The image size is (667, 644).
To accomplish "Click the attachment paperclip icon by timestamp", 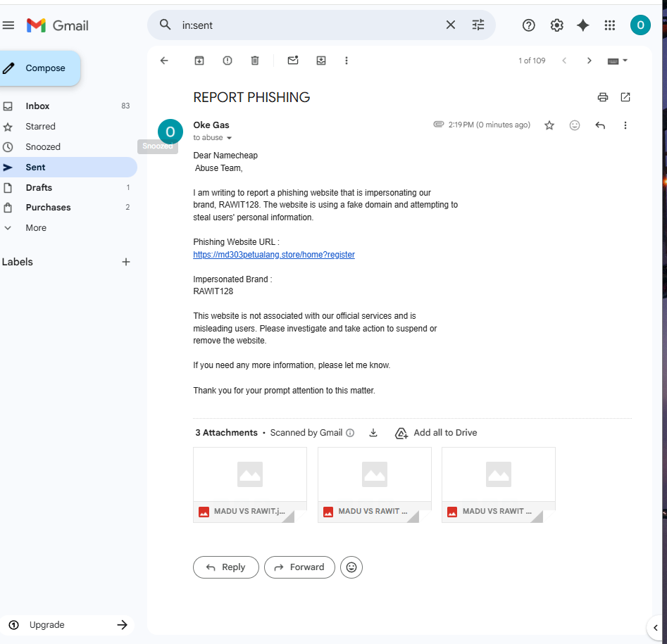I will click(x=439, y=124).
